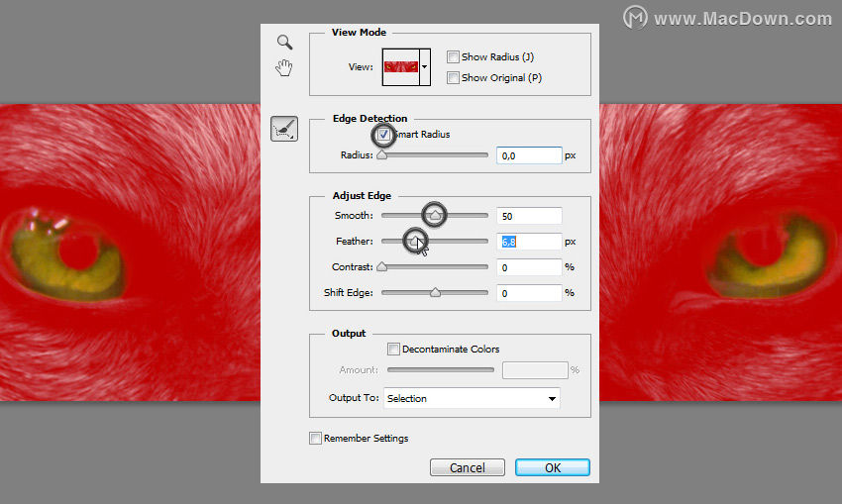Click the Contrast slider handle
842x504 pixels.
381,266
